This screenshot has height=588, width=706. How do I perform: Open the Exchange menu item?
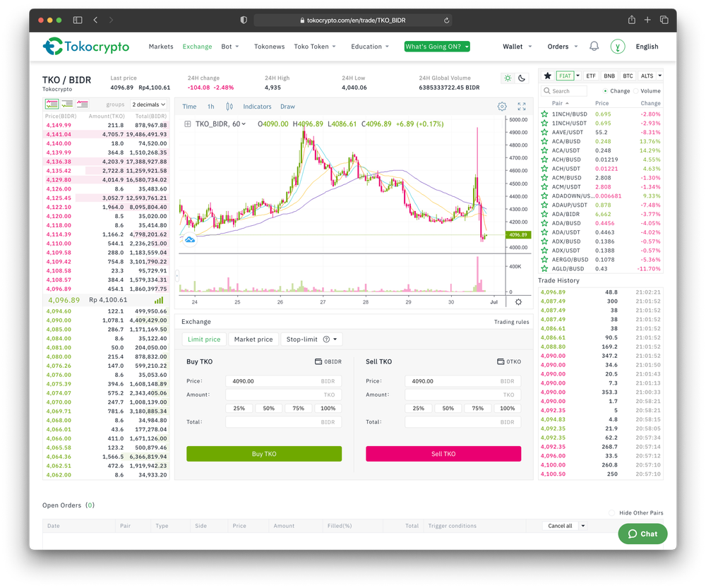tap(197, 47)
